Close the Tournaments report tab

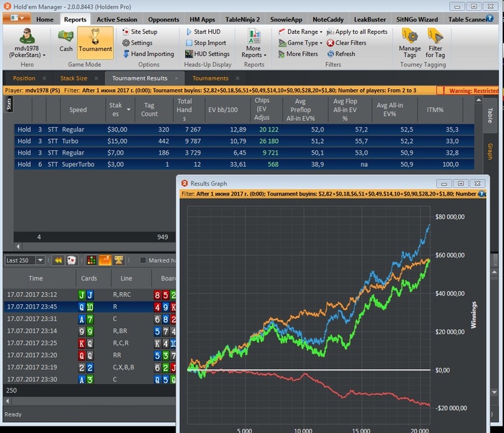pyautogui.click(x=238, y=78)
